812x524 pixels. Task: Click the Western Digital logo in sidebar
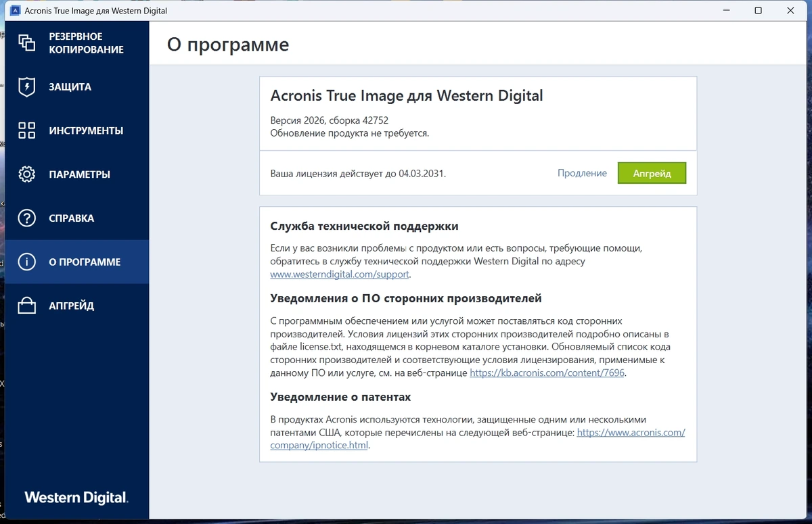coord(76,498)
